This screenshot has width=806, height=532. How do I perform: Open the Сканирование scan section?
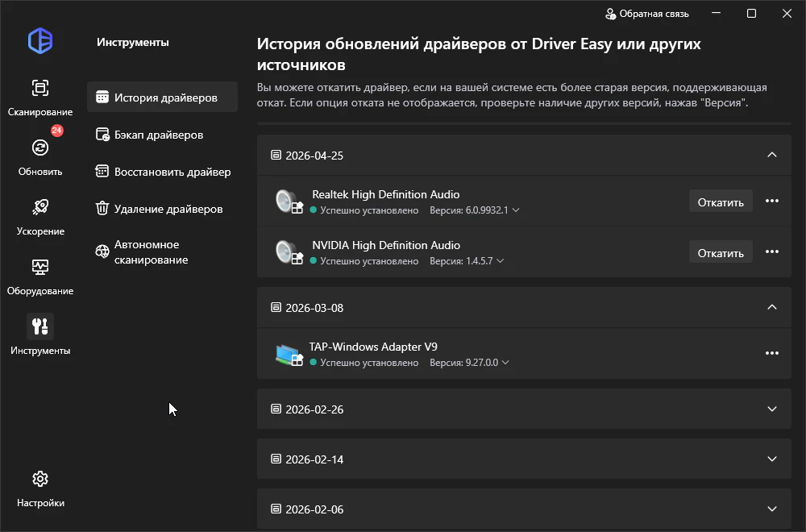40,98
